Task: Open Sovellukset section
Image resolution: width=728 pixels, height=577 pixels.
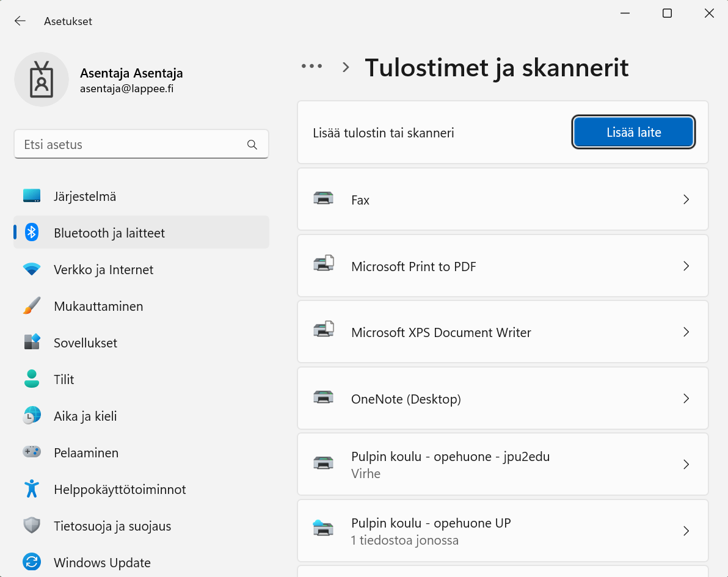Action: coord(141,342)
